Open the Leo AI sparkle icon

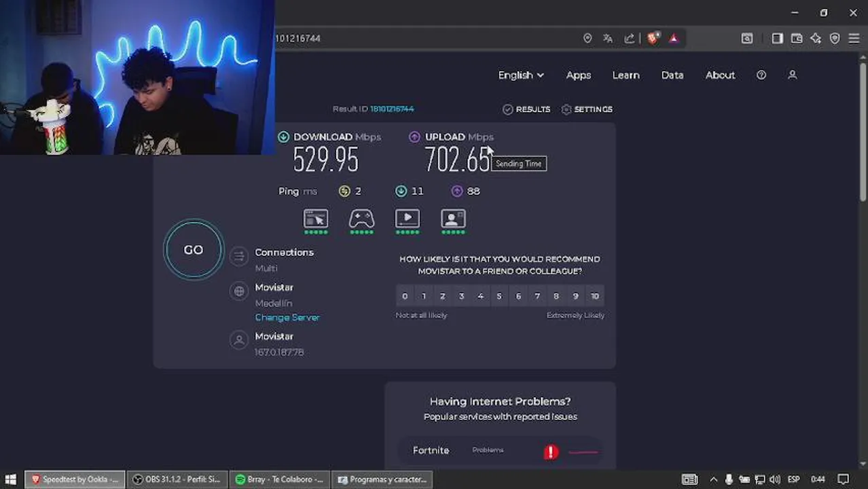point(816,39)
